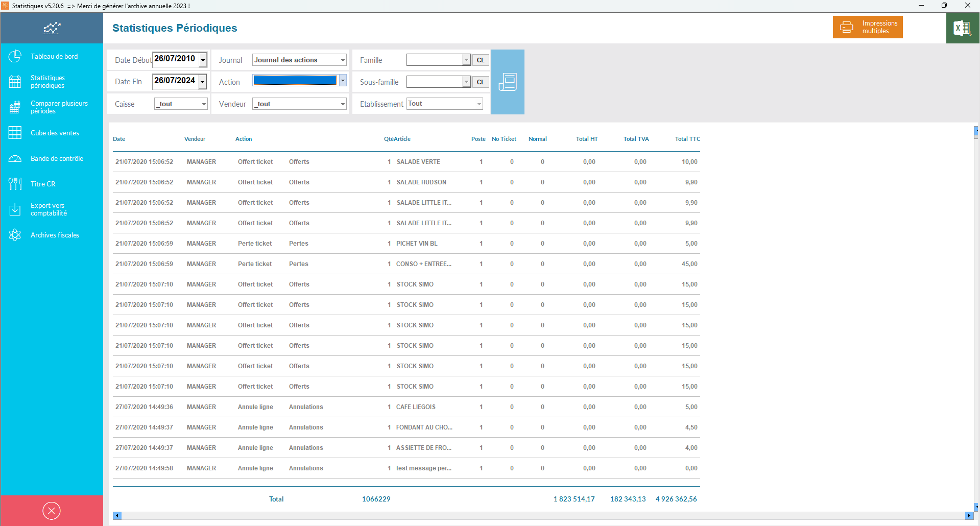Sort by the Date column header
The width and height of the screenshot is (980, 526).
[119, 139]
